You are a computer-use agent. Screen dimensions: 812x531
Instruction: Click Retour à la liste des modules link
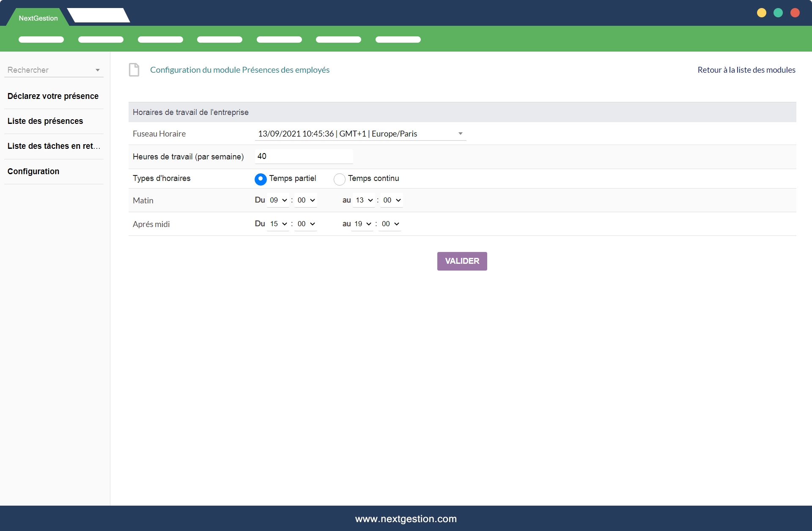point(746,70)
